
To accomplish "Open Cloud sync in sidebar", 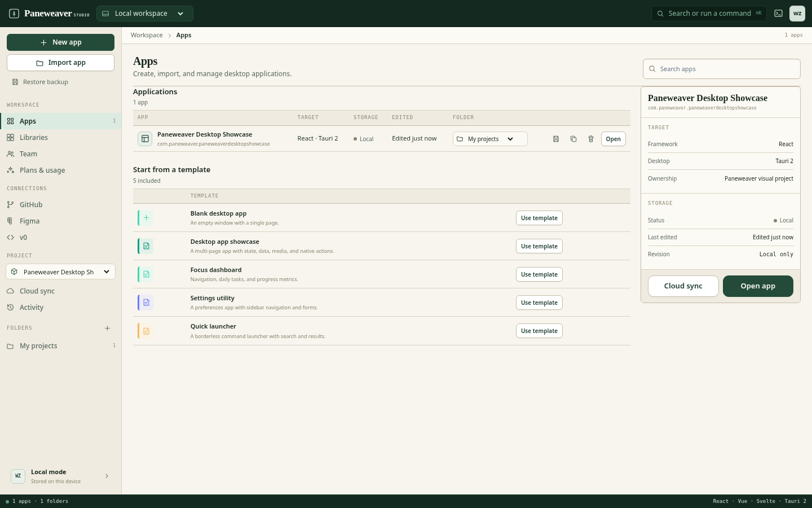I will [x=60, y=291].
